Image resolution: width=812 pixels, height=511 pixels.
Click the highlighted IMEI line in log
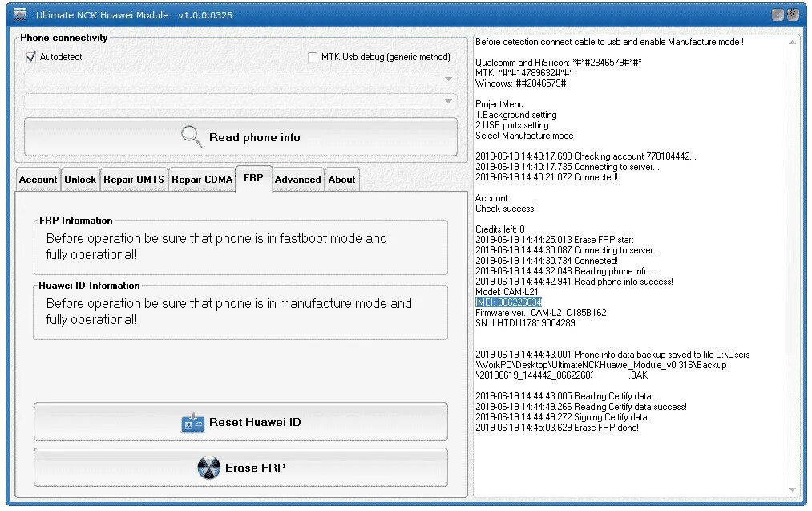pyautogui.click(x=508, y=302)
